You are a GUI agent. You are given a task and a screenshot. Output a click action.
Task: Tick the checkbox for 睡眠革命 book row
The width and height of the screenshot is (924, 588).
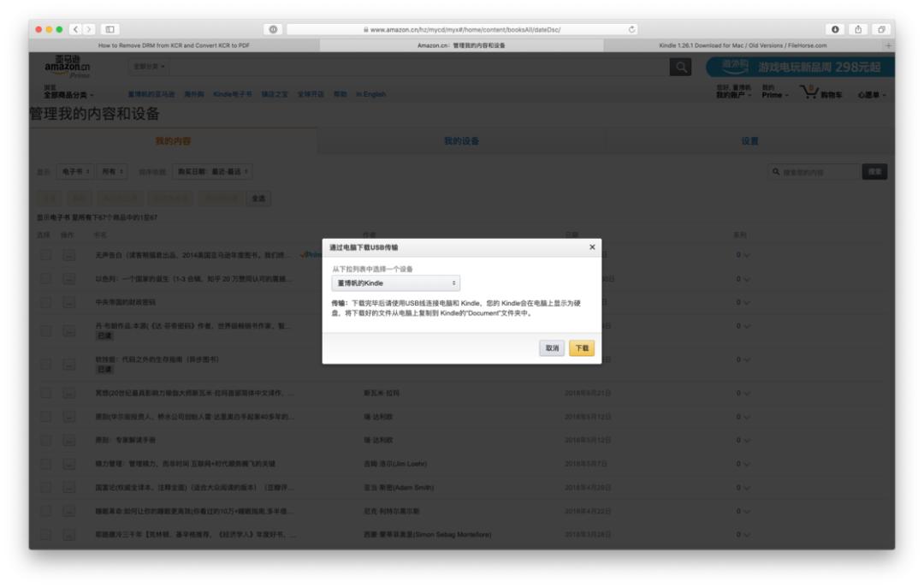tap(45, 511)
